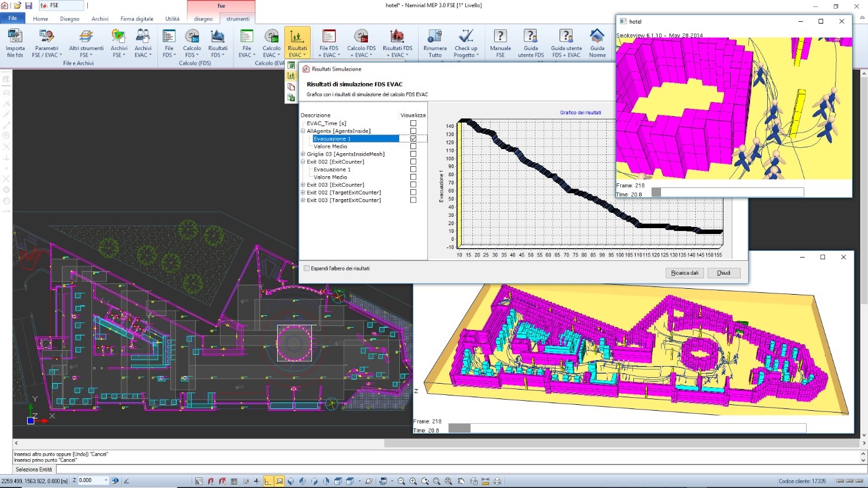Open the Utilità menu tab
This screenshot has width=868, height=488.
pos(172,19)
